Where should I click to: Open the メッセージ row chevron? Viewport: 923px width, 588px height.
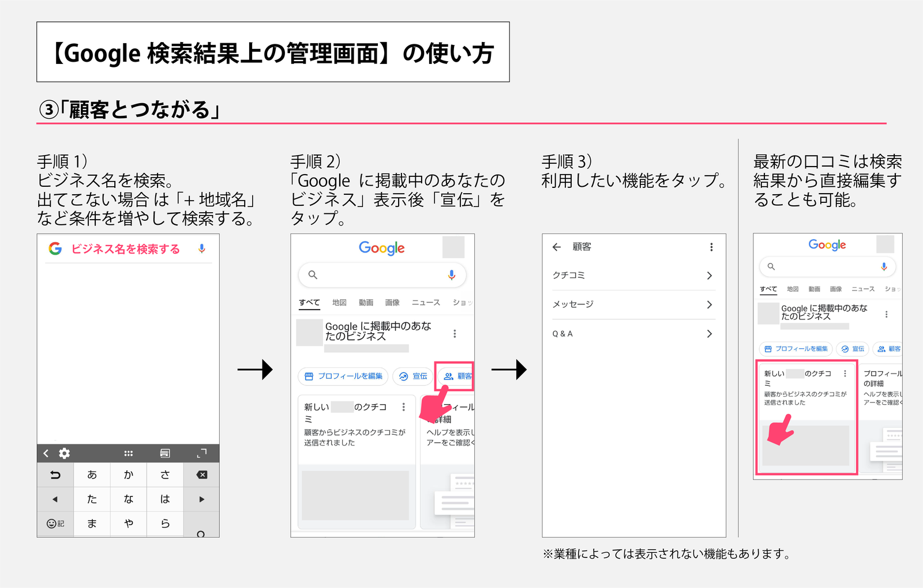pyautogui.click(x=710, y=304)
